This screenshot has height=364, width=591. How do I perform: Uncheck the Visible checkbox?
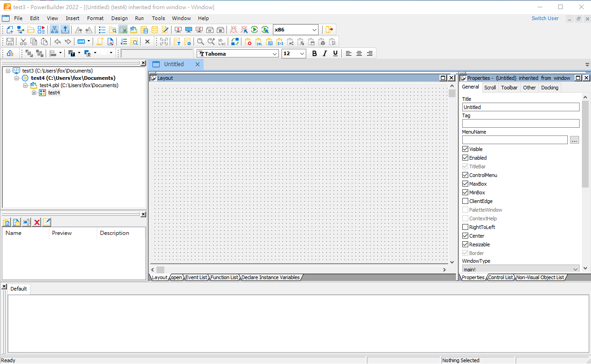pos(465,149)
